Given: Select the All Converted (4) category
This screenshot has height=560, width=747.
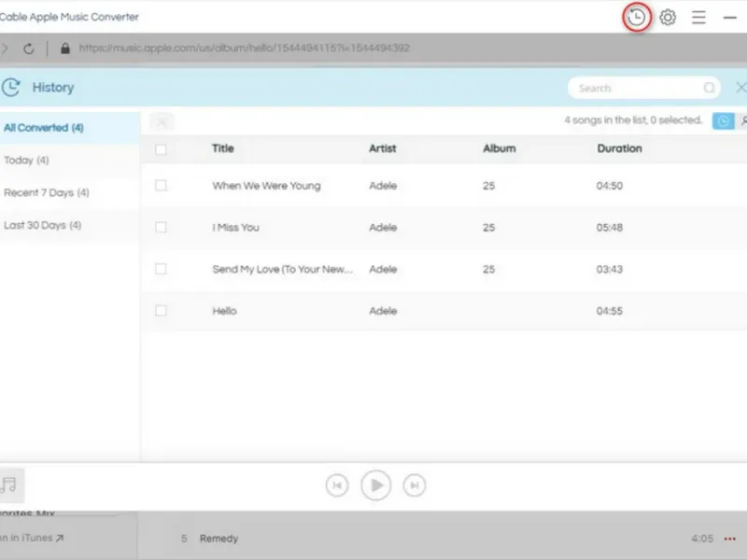Looking at the screenshot, I should (x=69, y=128).
